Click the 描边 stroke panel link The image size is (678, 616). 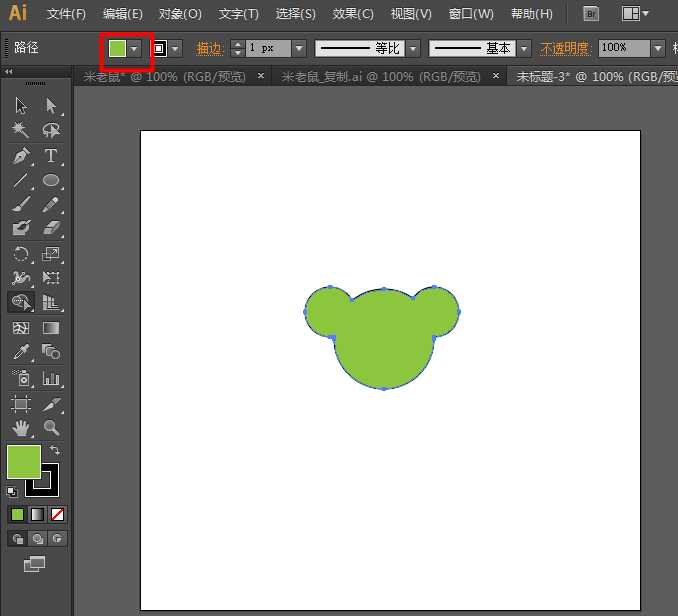tap(209, 48)
